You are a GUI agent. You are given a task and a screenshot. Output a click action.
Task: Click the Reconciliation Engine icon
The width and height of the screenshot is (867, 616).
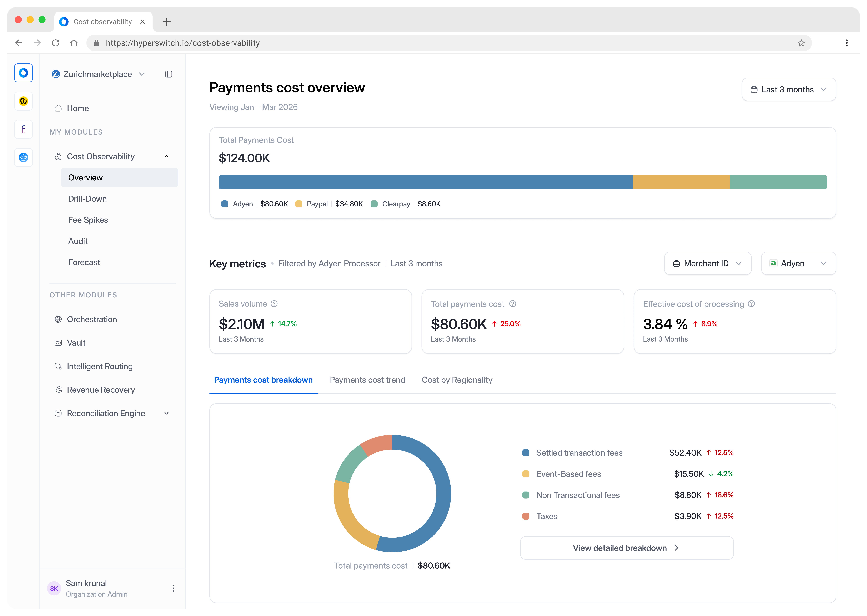point(58,414)
